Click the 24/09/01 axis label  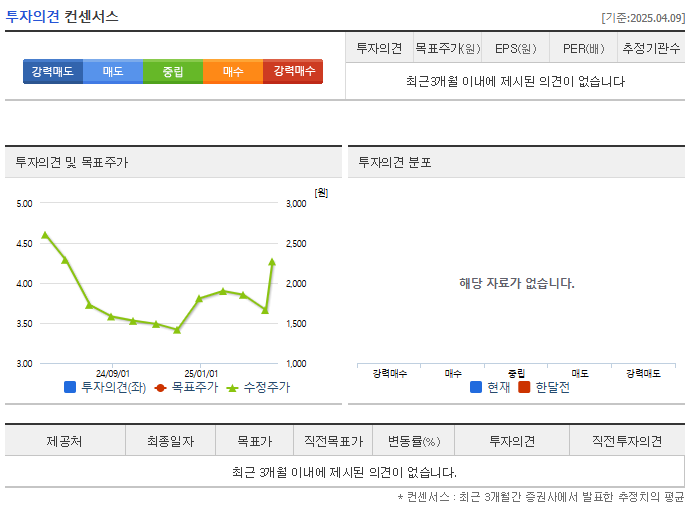click(x=113, y=373)
